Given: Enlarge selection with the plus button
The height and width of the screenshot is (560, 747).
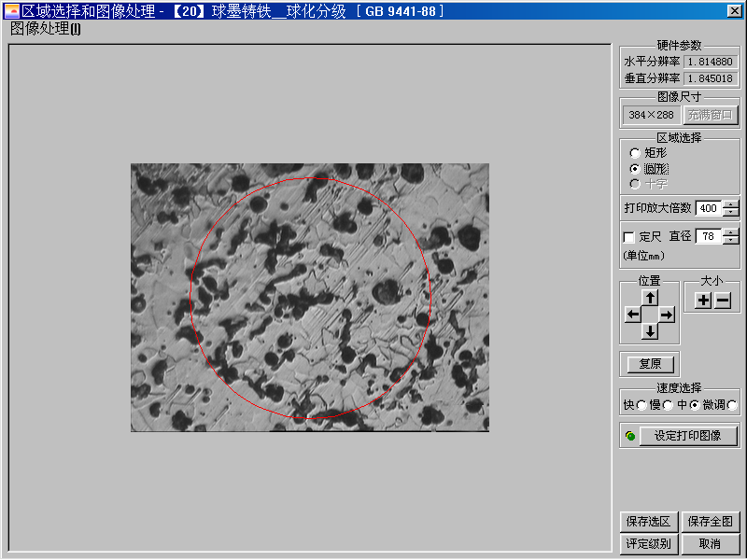Looking at the screenshot, I should 703,301.
